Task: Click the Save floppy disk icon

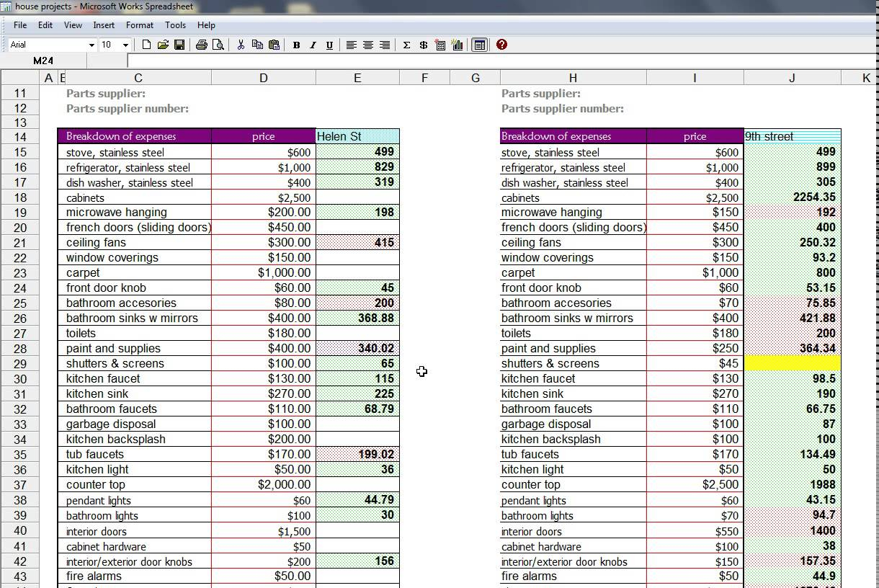Action: coord(179,45)
